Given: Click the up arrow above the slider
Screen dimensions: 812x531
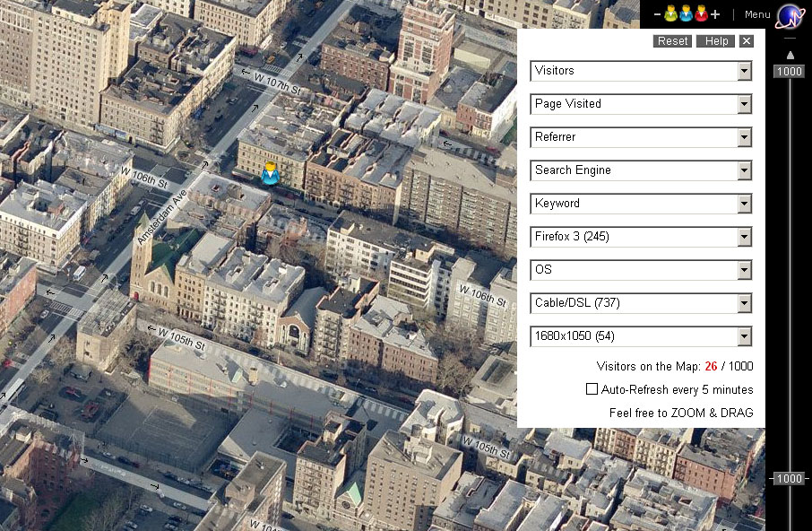Looking at the screenshot, I should [790, 55].
